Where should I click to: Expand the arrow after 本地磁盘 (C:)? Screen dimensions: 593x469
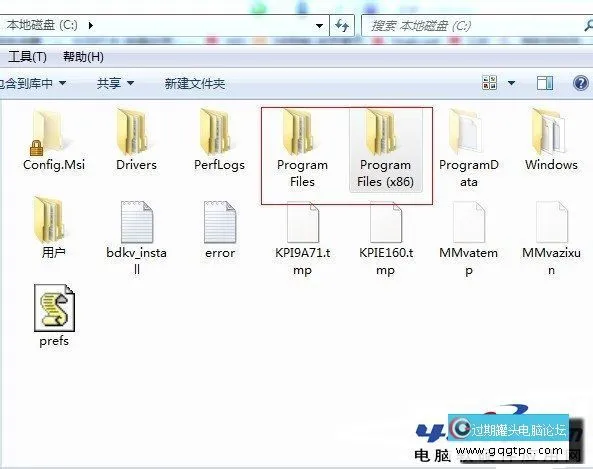90,25
